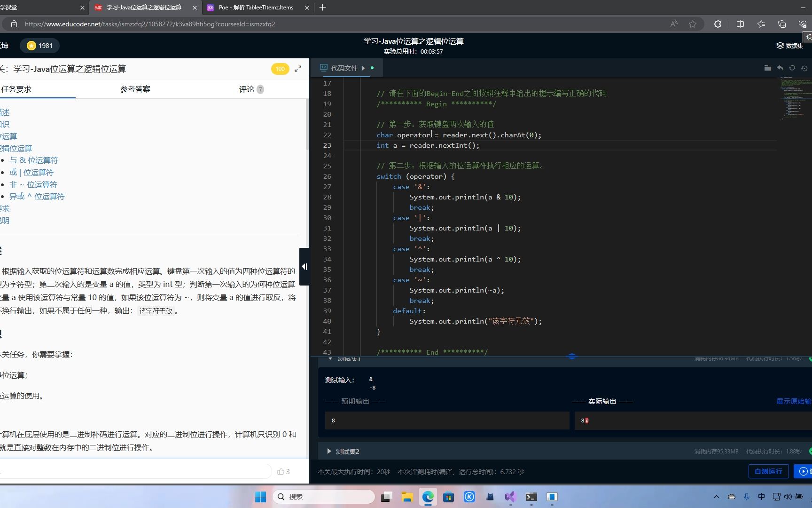The image size is (812, 508).
Task: Click the 自测运行 button
Action: point(768,471)
